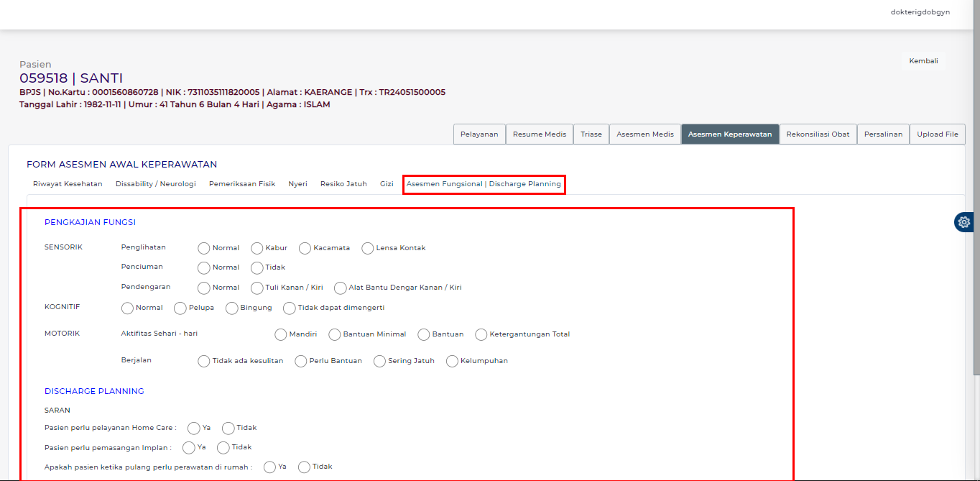Select Tidak for pemasangan Implan
The height and width of the screenshot is (481, 980).
click(223, 448)
